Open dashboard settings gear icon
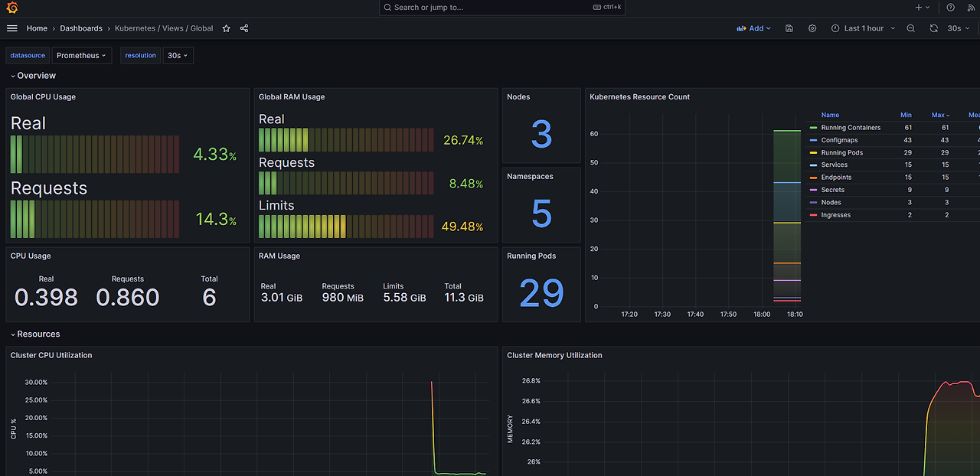 812,28
